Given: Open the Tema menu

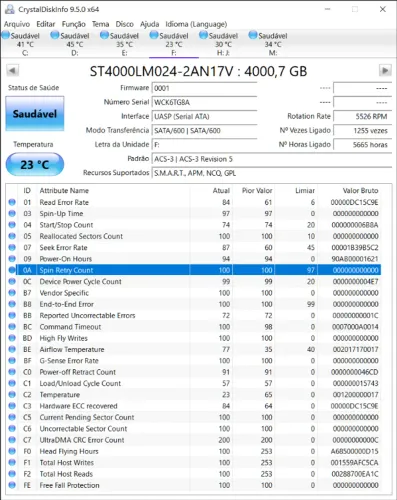Looking at the screenshot, I should (x=101, y=24).
